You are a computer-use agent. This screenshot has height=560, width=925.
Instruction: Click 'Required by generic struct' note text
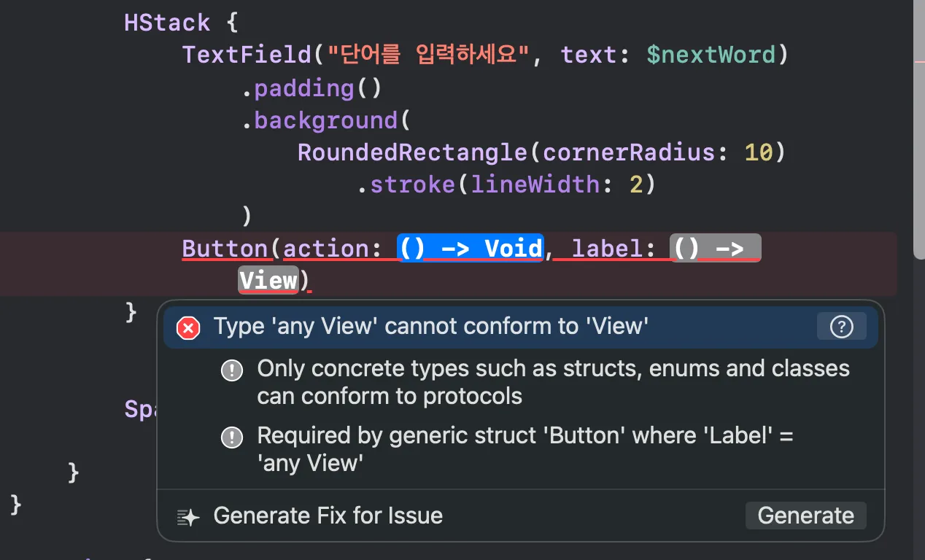coord(525,448)
